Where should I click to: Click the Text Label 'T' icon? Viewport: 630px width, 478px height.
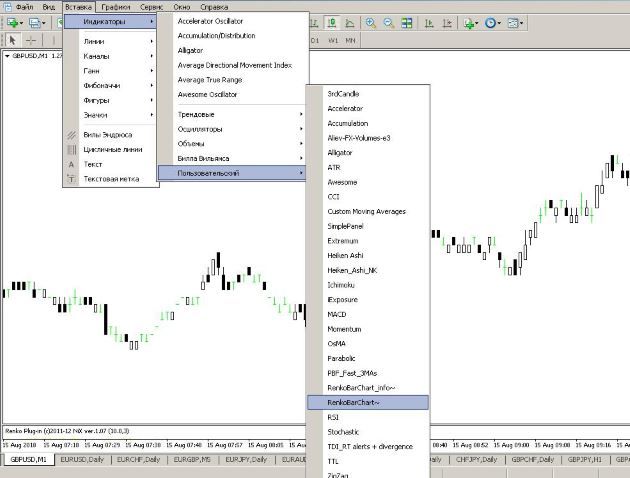pyautogui.click(x=71, y=179)
